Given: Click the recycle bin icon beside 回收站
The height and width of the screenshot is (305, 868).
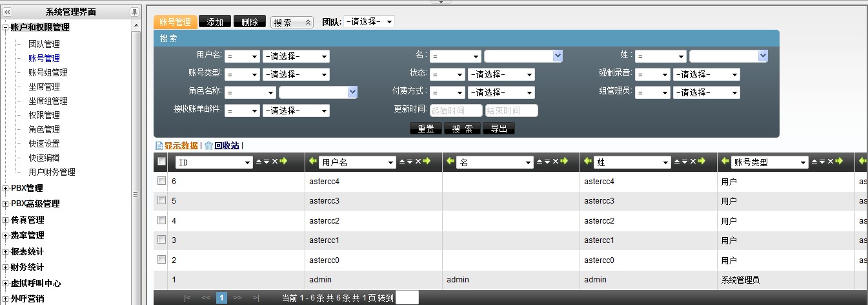Looking at the screenshot, I should 208,145.
